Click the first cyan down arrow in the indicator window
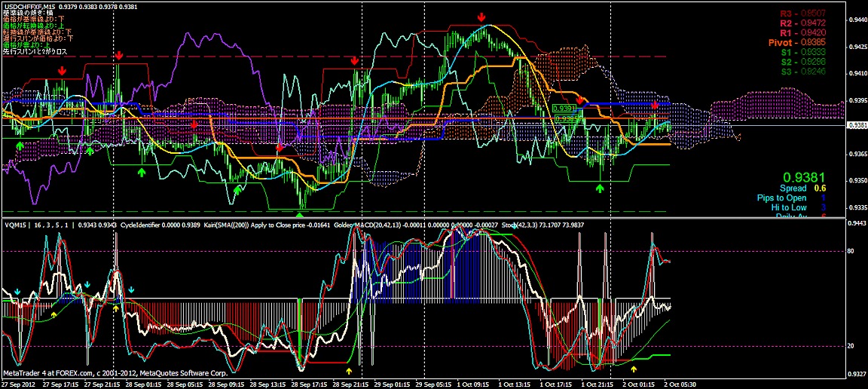This screenshot has height=389, width=868. point(17,291)
